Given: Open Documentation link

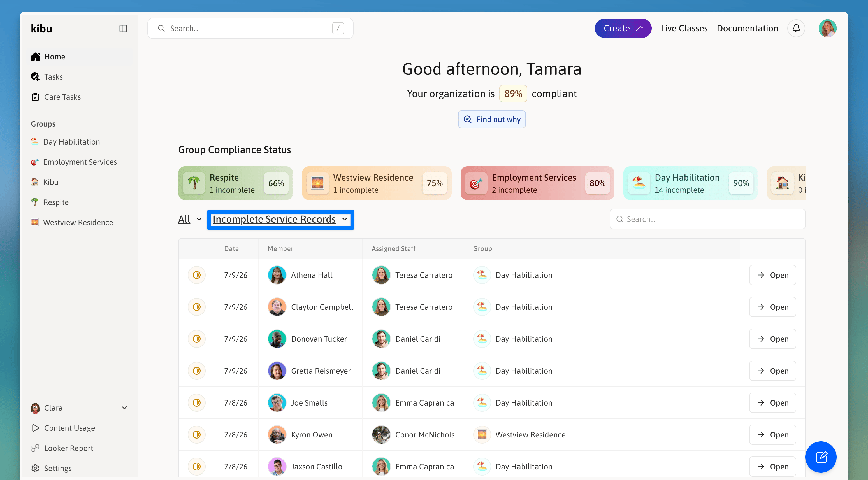Looking at the screenshot, I should tap(747, 28).
